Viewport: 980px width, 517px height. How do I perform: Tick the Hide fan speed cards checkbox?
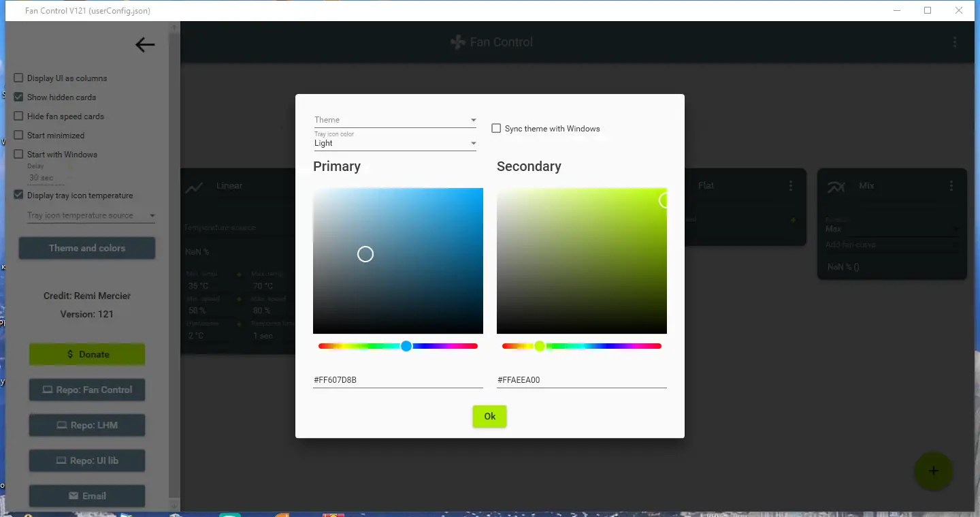pos(19,116)
